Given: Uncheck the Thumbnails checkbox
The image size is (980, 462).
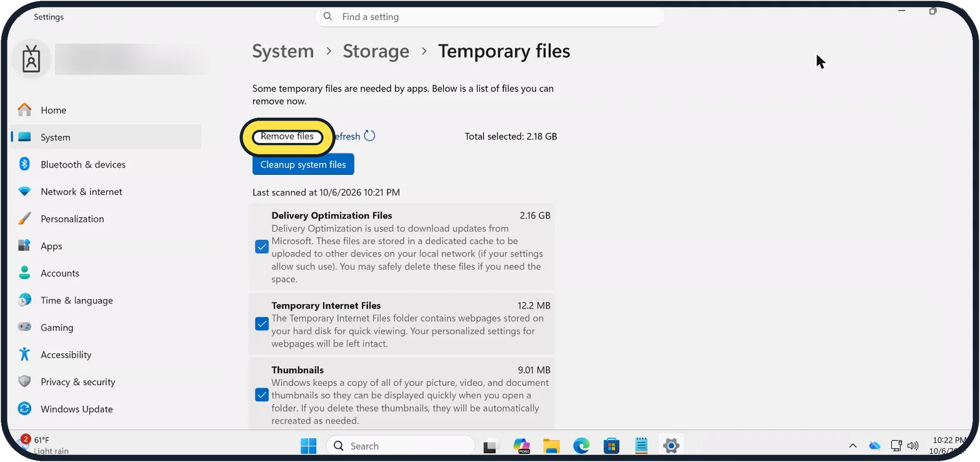Looking at the screenshot, I should pos(262,395).
